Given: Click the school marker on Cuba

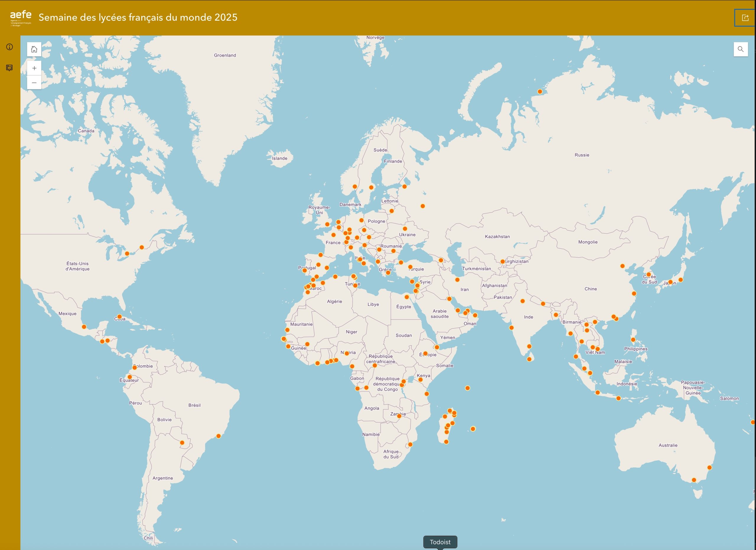Looking at the screenshot, I should click(119, 317).
